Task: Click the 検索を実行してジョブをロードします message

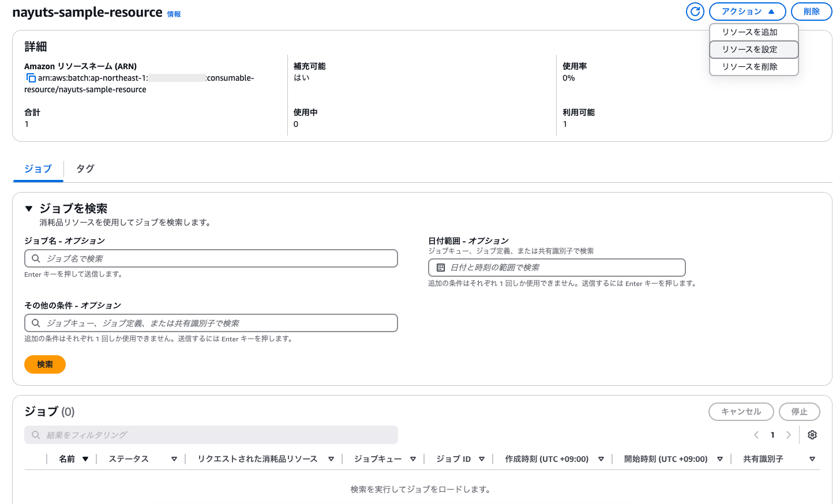Action: (422, 489)
